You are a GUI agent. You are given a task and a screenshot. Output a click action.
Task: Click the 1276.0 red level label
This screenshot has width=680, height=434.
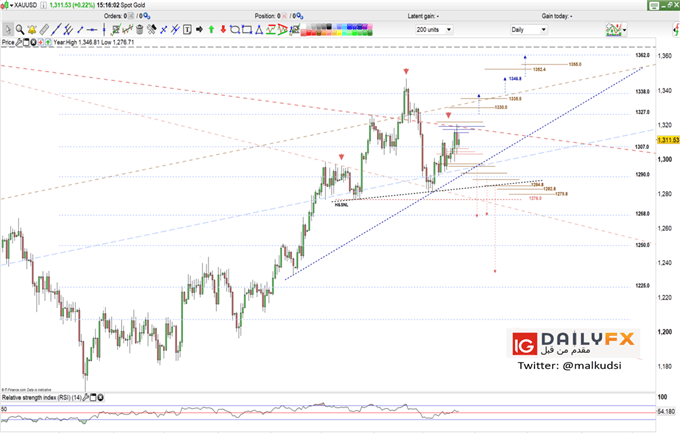pos(535,198)
